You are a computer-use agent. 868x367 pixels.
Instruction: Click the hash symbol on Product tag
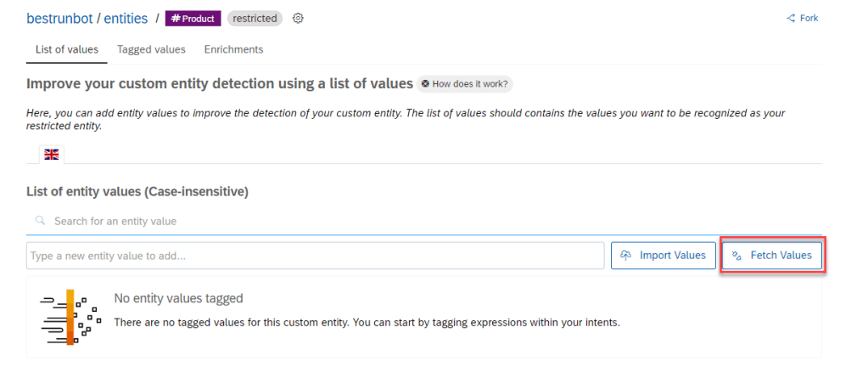pos(176,19)
